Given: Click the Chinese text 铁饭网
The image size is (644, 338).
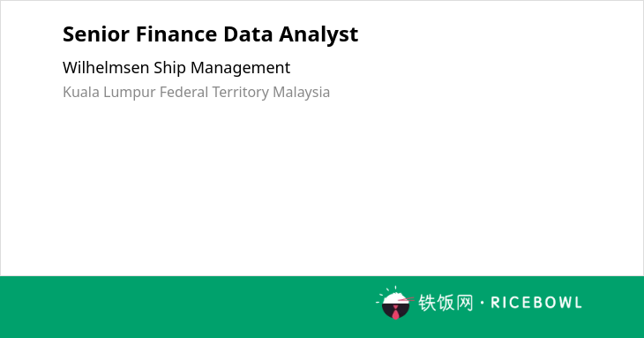Looking at the screenshot, I should click(x=446, y=303).
